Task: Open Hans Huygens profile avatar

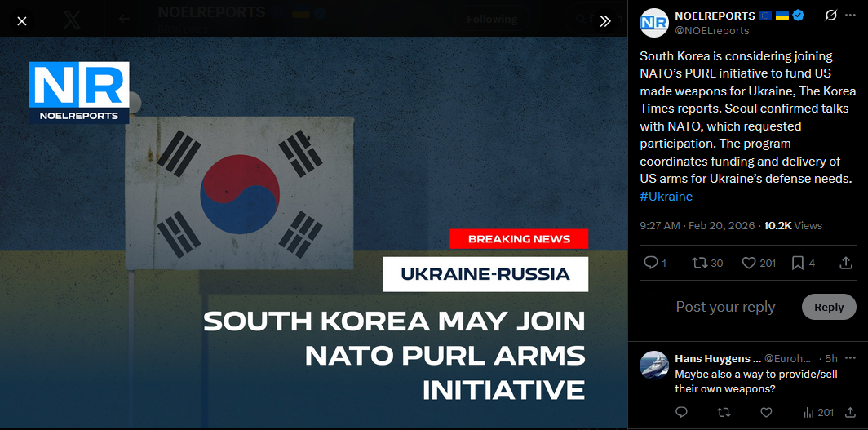Action: pyautogui.click(x=653, y=365)
